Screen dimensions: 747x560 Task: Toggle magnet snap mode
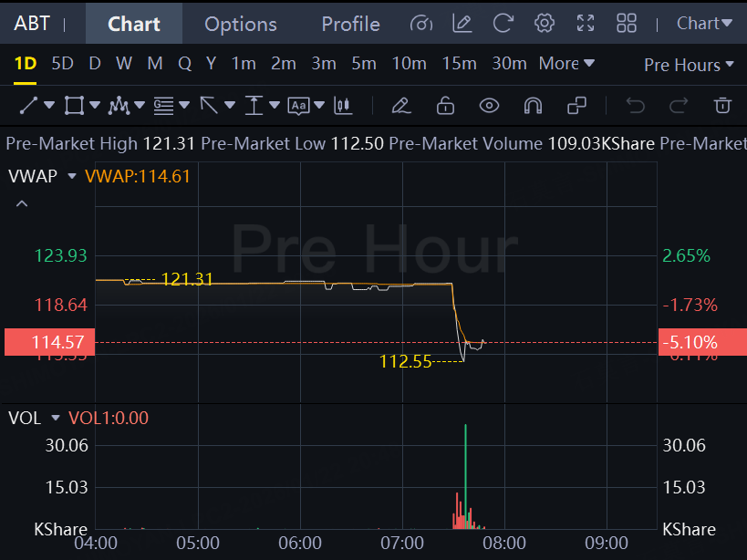[x=533, y=105]
